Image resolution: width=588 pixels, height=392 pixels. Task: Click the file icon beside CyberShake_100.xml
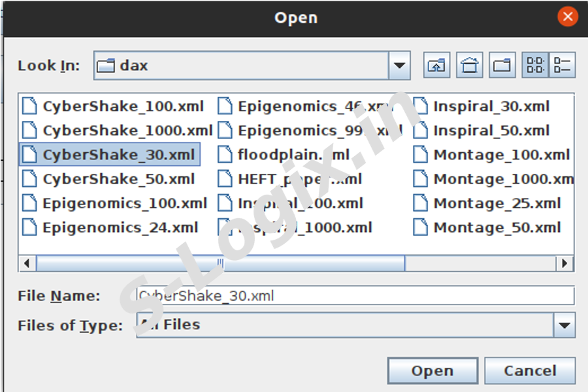pyautogui.click(x=29, y=106)
